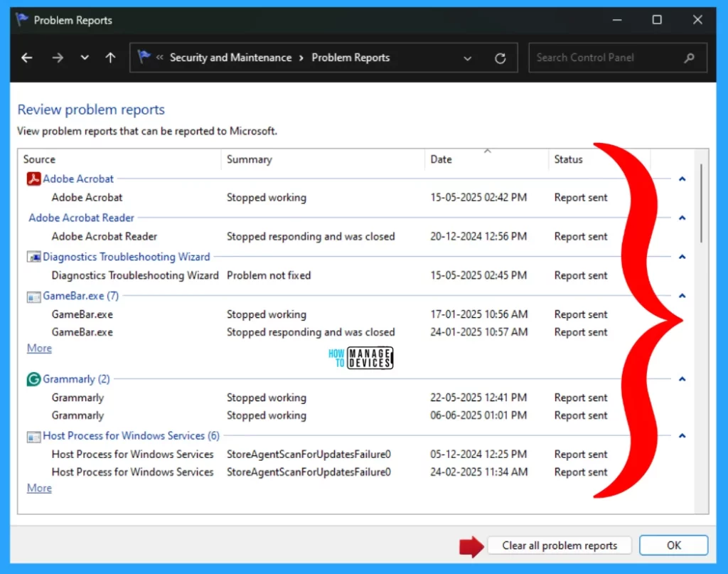Collapse the GameBar.exe group
This screenshot has width=728, height=574.
tap(682, 296)
